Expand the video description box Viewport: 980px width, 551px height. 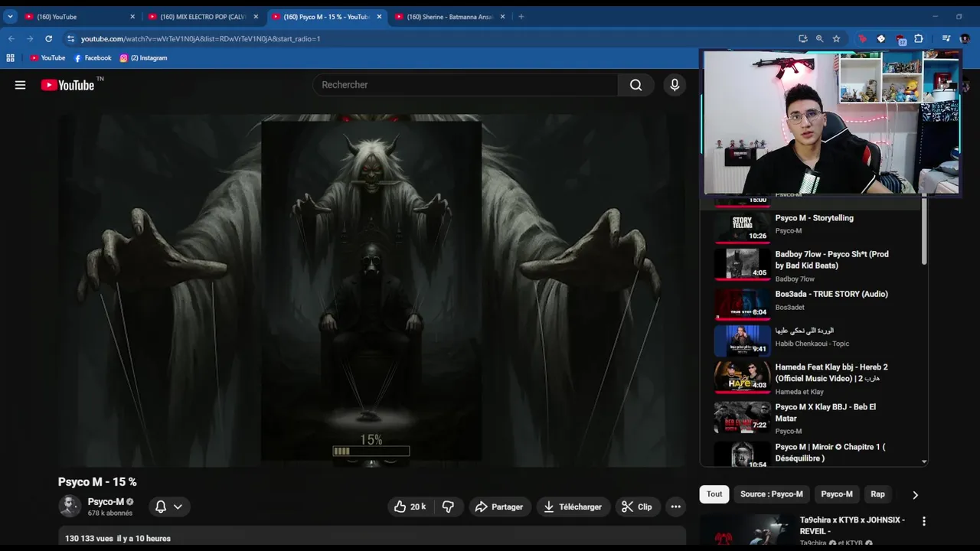click(x=372, y=536)
